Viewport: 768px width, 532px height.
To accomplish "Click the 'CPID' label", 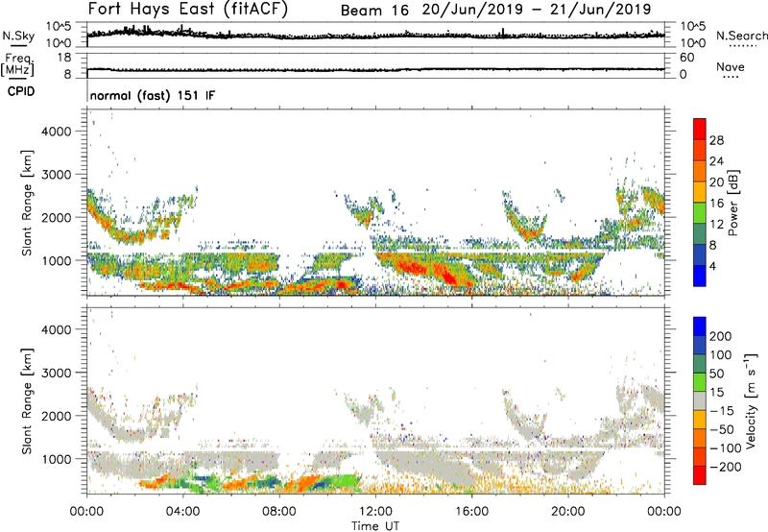I will click(21, 91).
